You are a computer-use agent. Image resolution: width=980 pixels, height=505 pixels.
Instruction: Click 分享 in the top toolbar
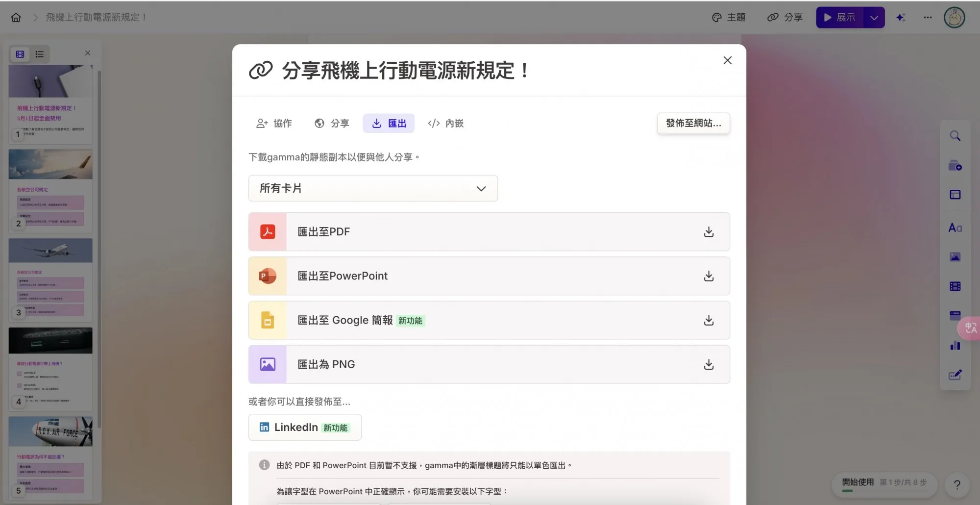(x=785, y=18)
